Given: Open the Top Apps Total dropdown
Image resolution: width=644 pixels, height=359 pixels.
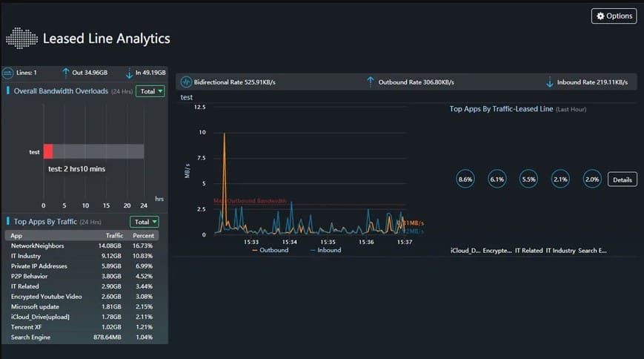Looking at the screenshot, I should pyautogui.click(x=144, y=222).
